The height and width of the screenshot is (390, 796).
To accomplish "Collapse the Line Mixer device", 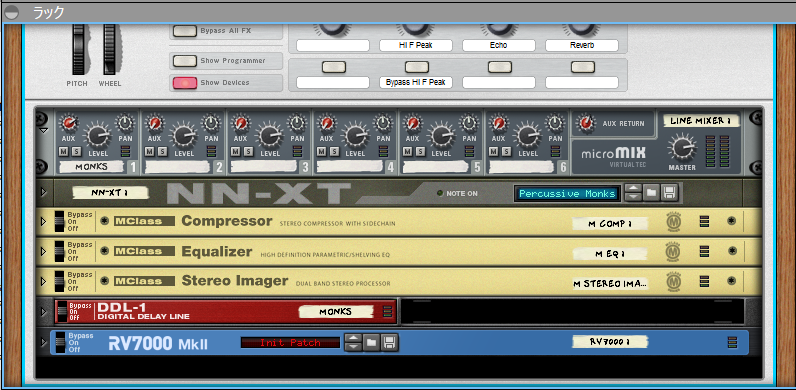I will tap(43, 131).
